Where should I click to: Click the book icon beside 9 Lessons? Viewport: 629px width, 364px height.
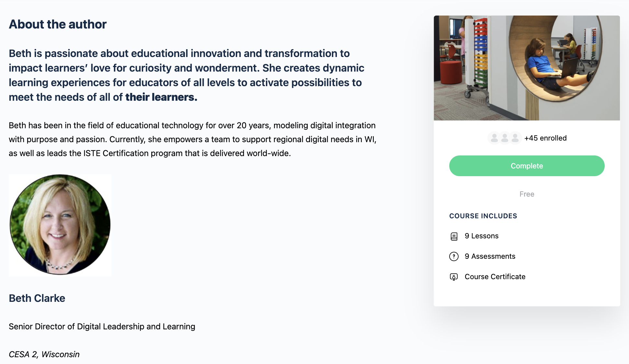pos(454,236)
